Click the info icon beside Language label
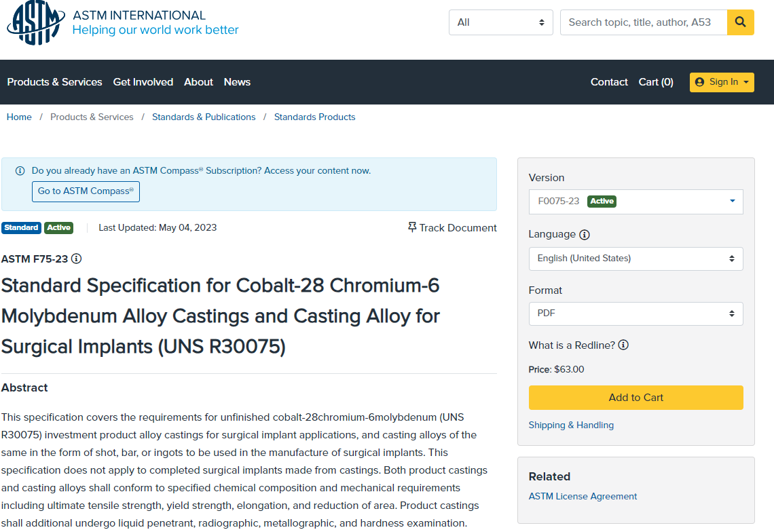 pyautogui.click(x=585, y=235)
